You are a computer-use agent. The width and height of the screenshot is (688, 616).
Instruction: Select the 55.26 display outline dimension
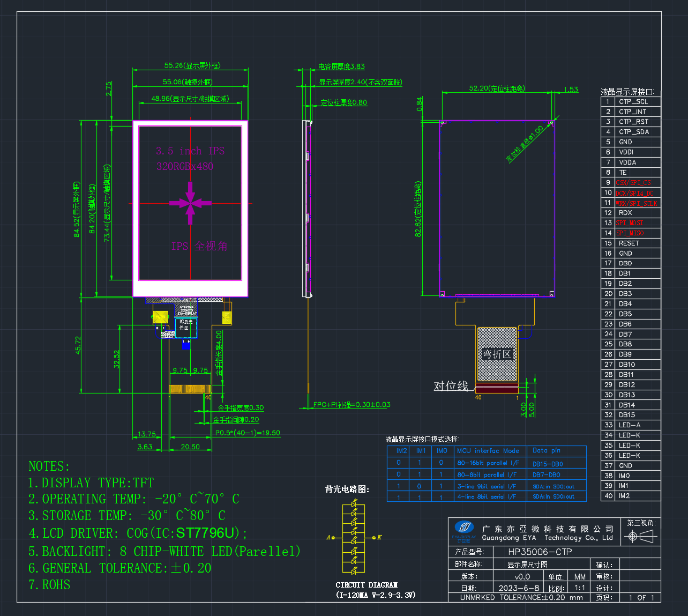[x=192, y=65]
